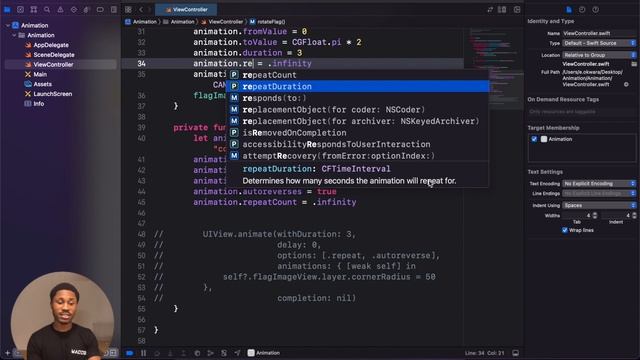Select repeatCount autocomplete suggestion

pyautogui.click(x=358, y=75)
